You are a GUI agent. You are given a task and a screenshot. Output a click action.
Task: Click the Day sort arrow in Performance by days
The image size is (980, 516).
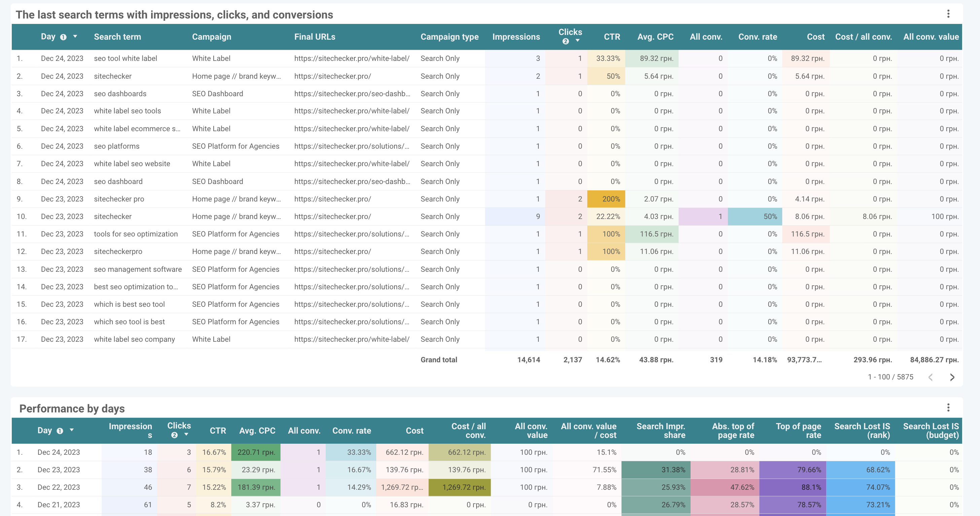72,430
